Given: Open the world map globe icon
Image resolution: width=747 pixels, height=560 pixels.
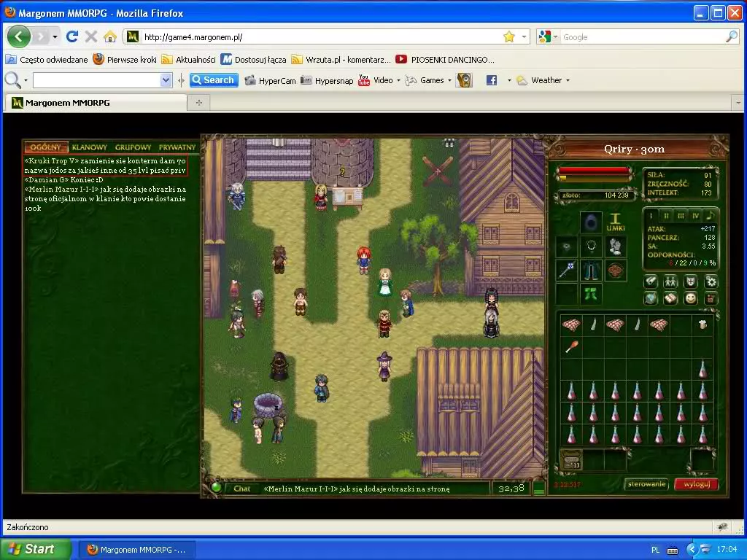Looking at the screenshot, I should (x=651, y=298).
